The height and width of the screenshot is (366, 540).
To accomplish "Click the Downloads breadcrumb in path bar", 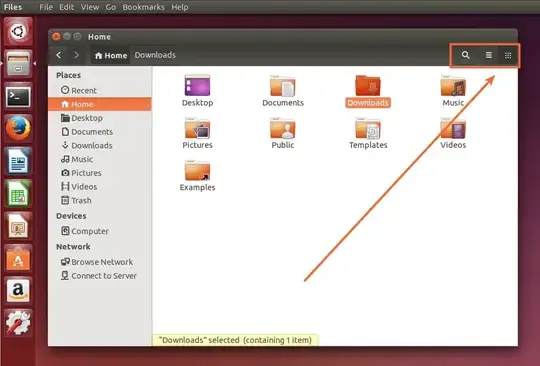I will [x=155, y=55].
